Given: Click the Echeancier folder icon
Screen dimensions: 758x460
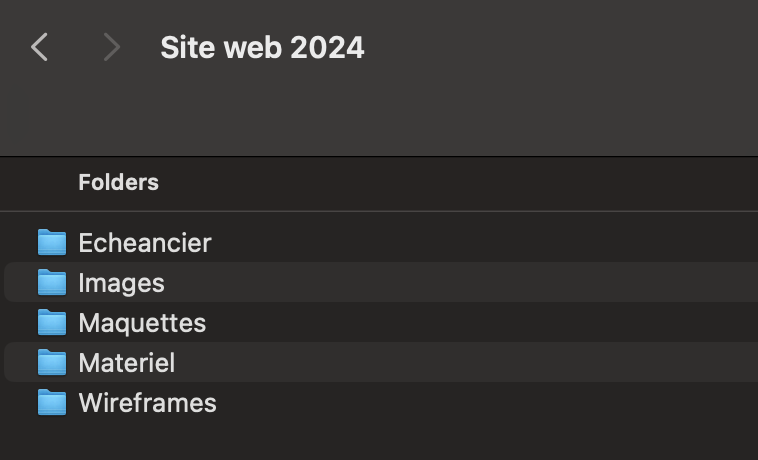Looking at the screenshot, I should (52, 243).
